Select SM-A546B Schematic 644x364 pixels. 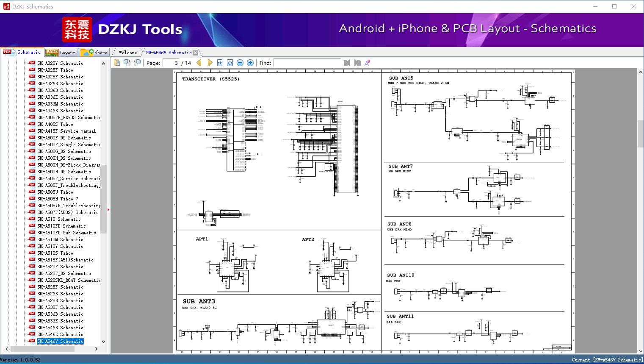(60, 328)
